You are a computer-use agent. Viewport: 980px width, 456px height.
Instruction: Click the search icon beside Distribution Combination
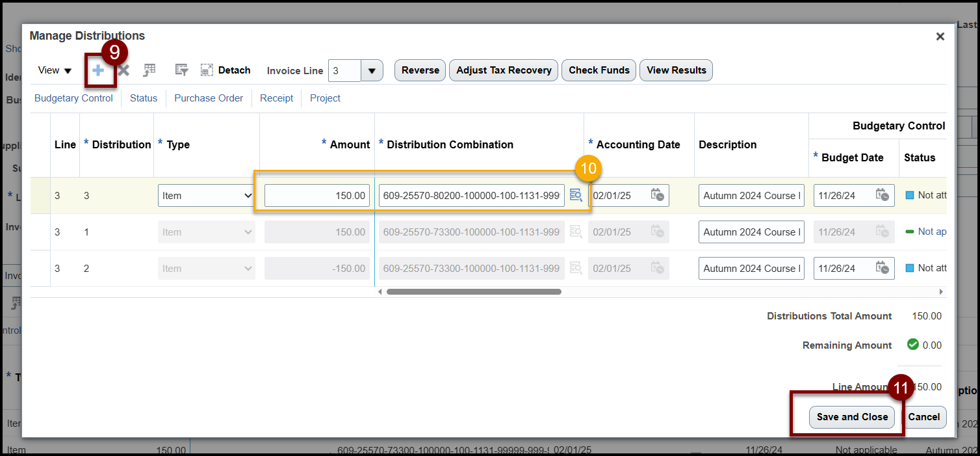[x=576, y=195]
